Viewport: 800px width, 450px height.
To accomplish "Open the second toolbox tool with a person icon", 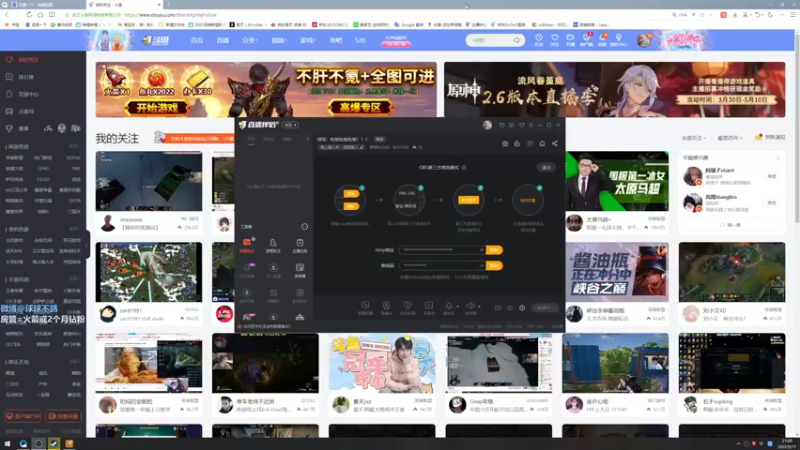I will tap(273, 245).
